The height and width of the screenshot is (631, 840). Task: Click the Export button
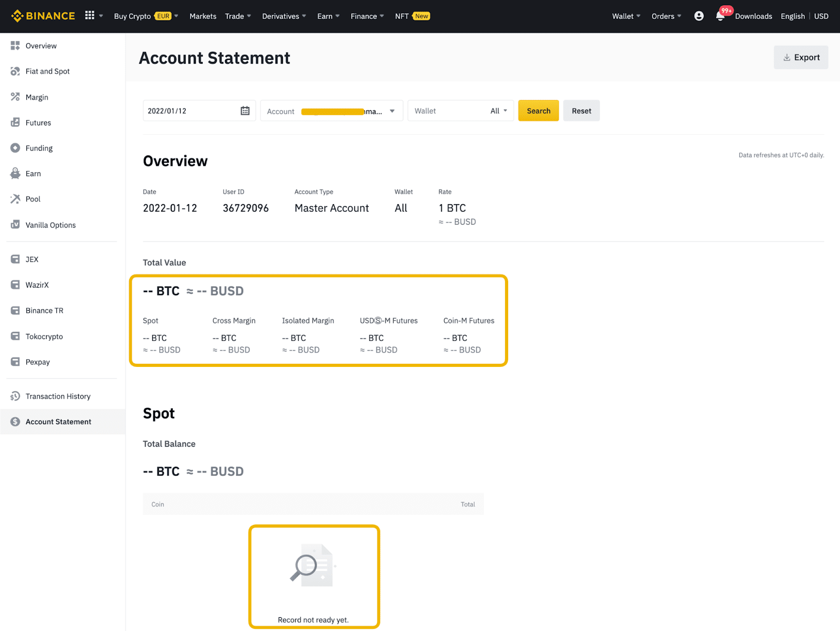(x=801, y=57)
